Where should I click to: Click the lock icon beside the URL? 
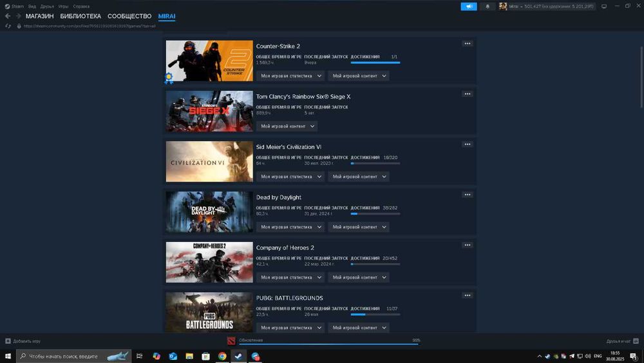point(19,26)
